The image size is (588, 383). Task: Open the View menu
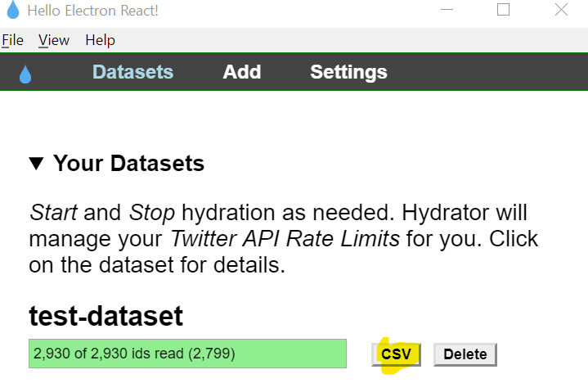[x=54, y=40]
